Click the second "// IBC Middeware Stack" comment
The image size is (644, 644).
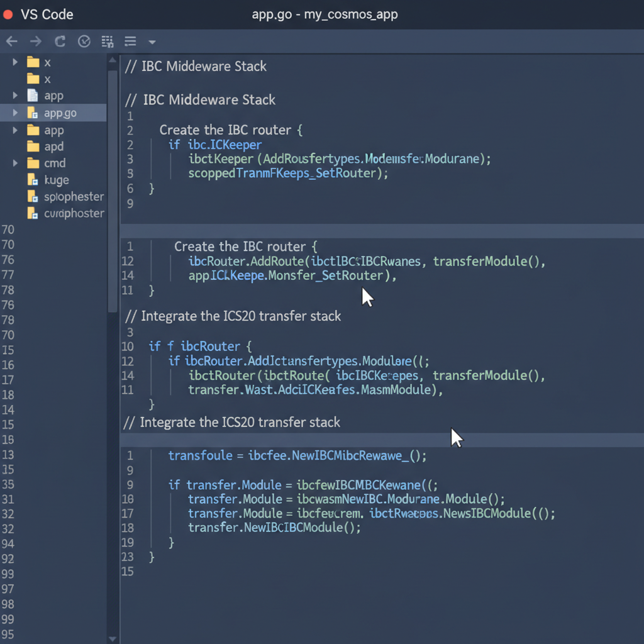(x=200, y=100)
